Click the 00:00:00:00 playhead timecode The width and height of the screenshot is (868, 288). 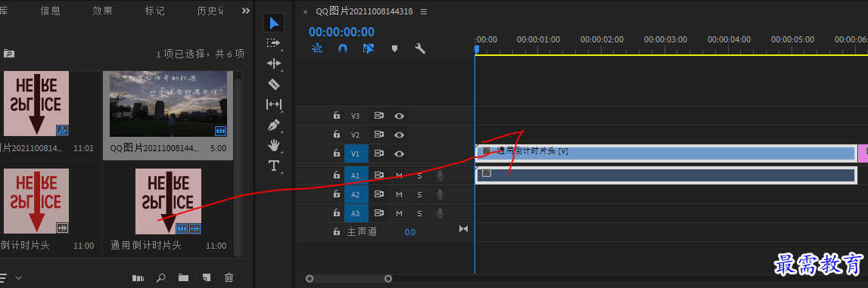(x=341, y=32)
